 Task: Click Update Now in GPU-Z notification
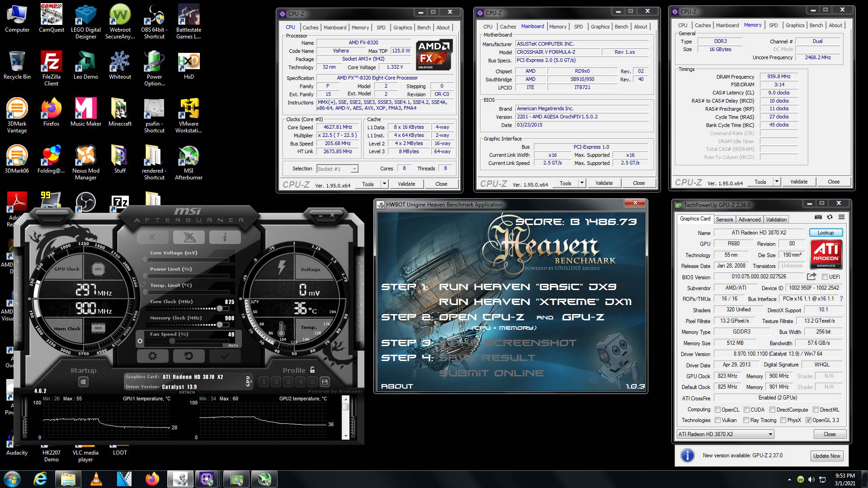pos(826,456)
